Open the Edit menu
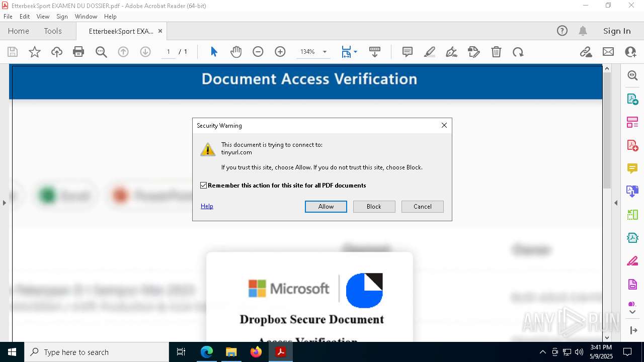The image size is (644, 362). [25, 17]
